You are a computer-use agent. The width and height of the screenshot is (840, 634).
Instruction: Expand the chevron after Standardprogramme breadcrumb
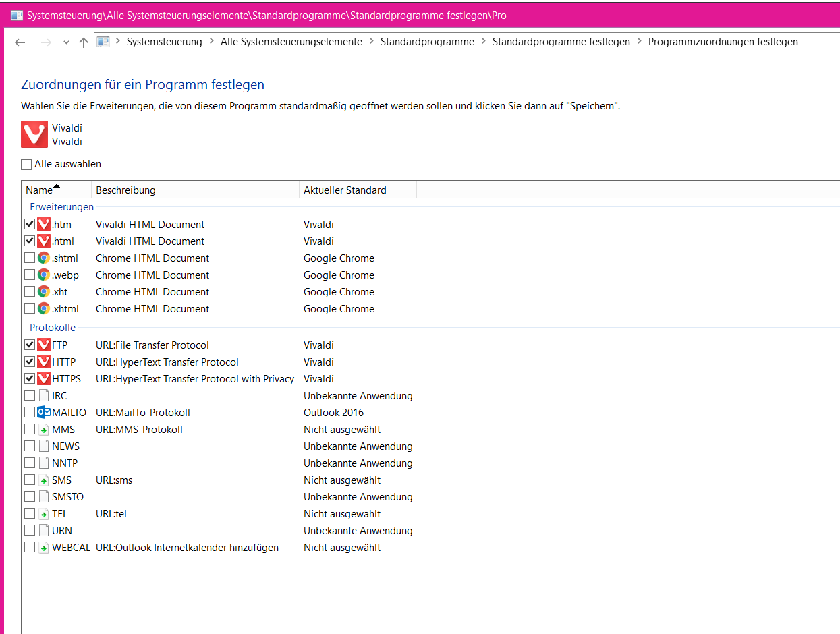coord(483,42)
